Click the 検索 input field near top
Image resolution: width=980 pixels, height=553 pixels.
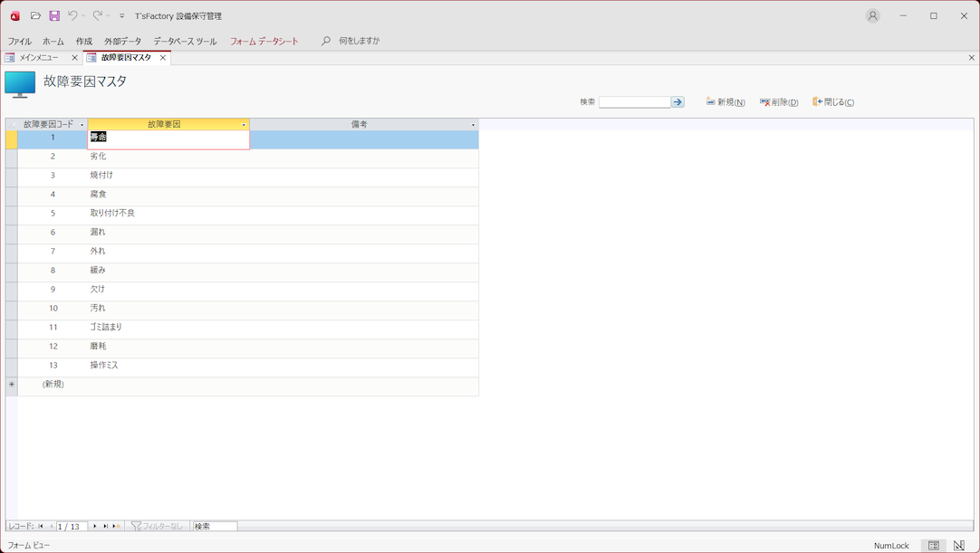tap(634, 102)
